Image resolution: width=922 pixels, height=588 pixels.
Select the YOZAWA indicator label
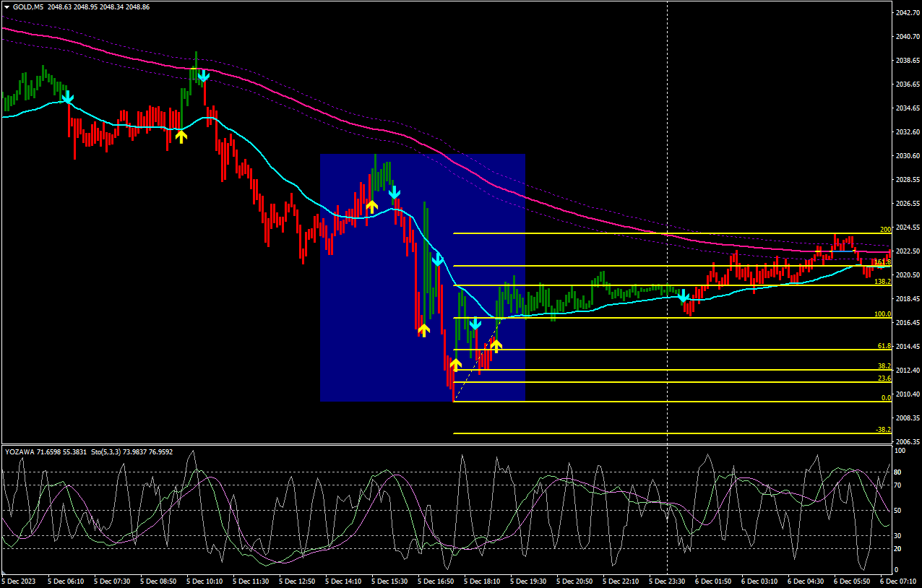[20, 451]
